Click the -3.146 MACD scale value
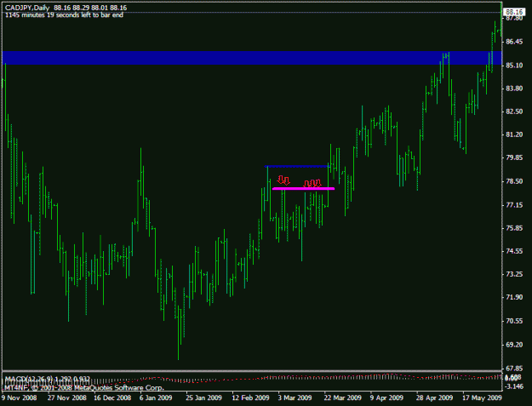This screenshot has height=406, width=532. [514, 386]
